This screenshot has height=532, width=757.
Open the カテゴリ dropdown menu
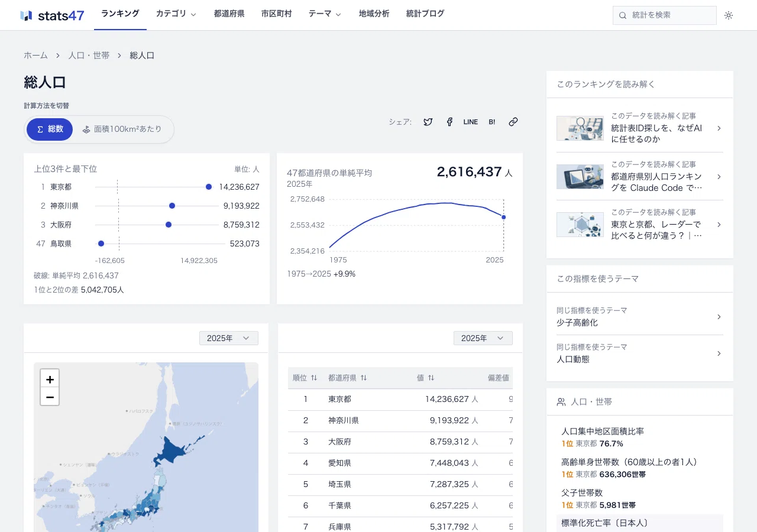(x=176, y=14)
